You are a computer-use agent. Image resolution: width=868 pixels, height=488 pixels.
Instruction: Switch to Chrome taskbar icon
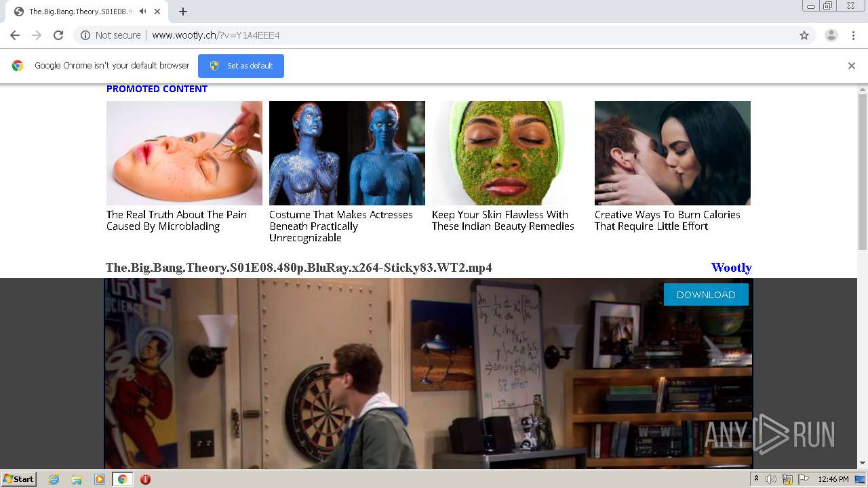pyautogui.click(x=122, y=479)
